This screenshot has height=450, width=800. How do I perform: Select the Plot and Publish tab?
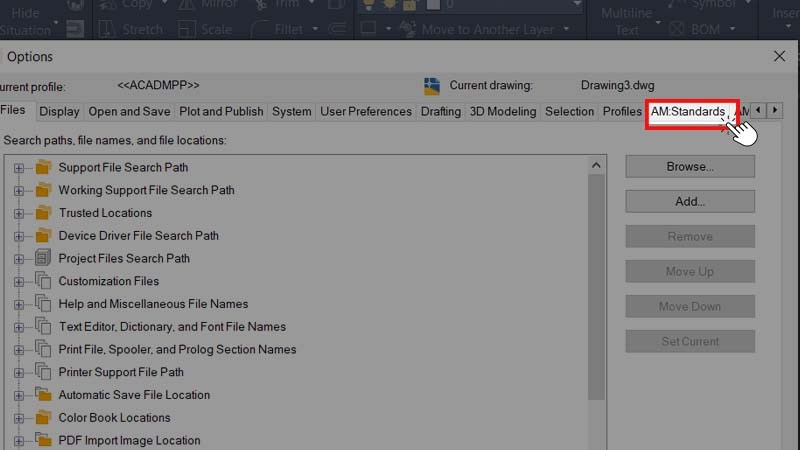coord(221,111)
